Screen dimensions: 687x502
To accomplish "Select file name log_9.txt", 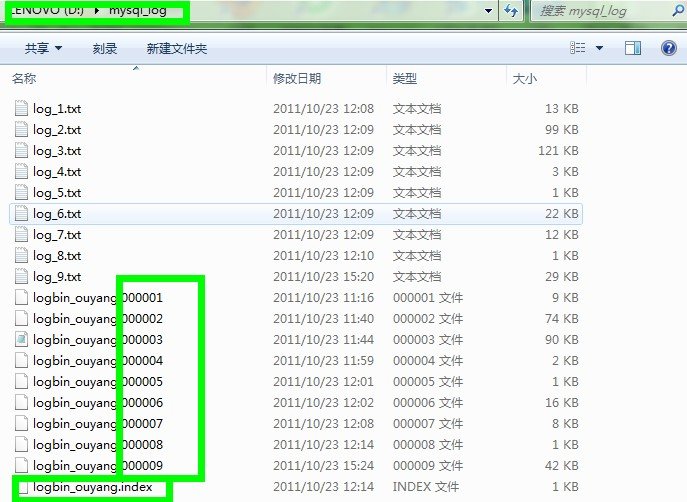I will (x=57, y=277).
